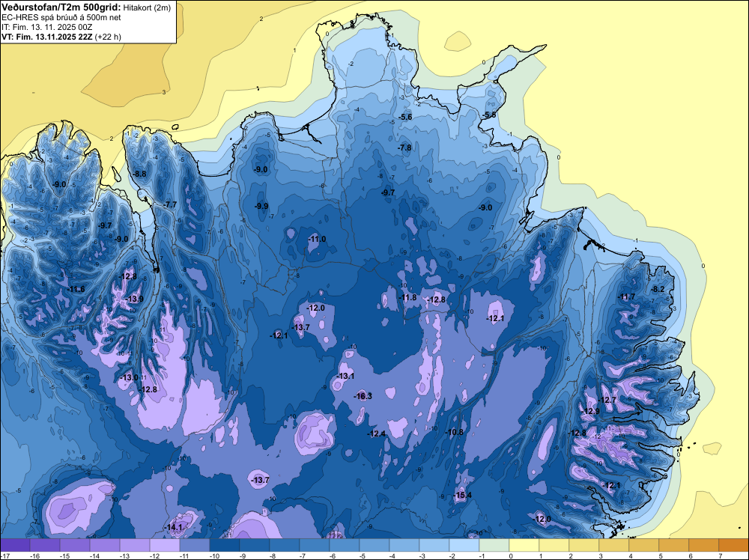Click the -11.7 temperature label
Screen dimensions: 749x560
pyautogui.click(x=626, y=297)
